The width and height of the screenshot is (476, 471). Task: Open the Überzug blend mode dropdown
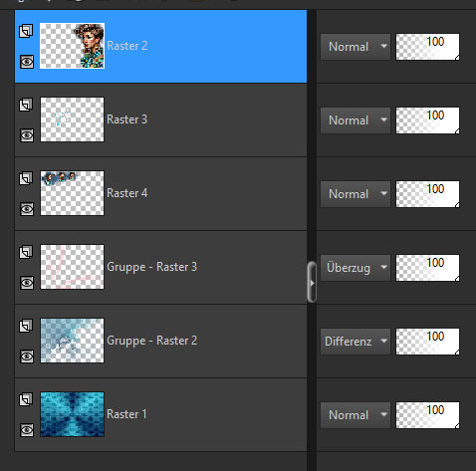click(x=356, y=268)
